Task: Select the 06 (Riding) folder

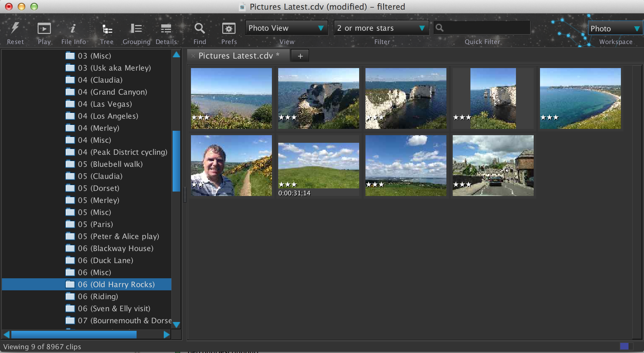Action: point(98,296)
